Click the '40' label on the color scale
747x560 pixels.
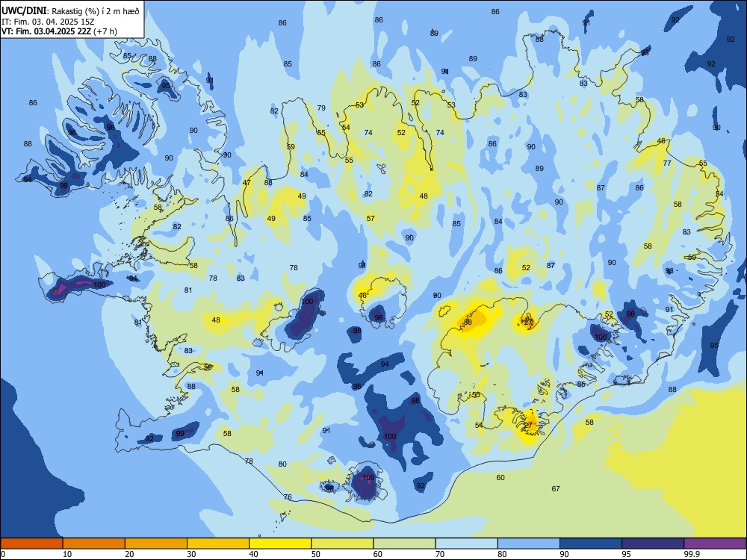(253, 554)
